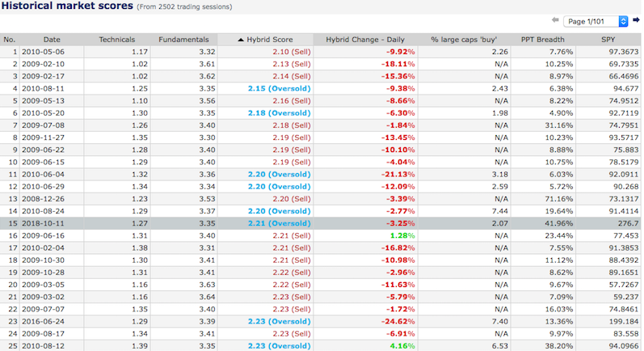644x351 pixels.
Task: Select the date 2008-12-26
Action: [43, 199]
